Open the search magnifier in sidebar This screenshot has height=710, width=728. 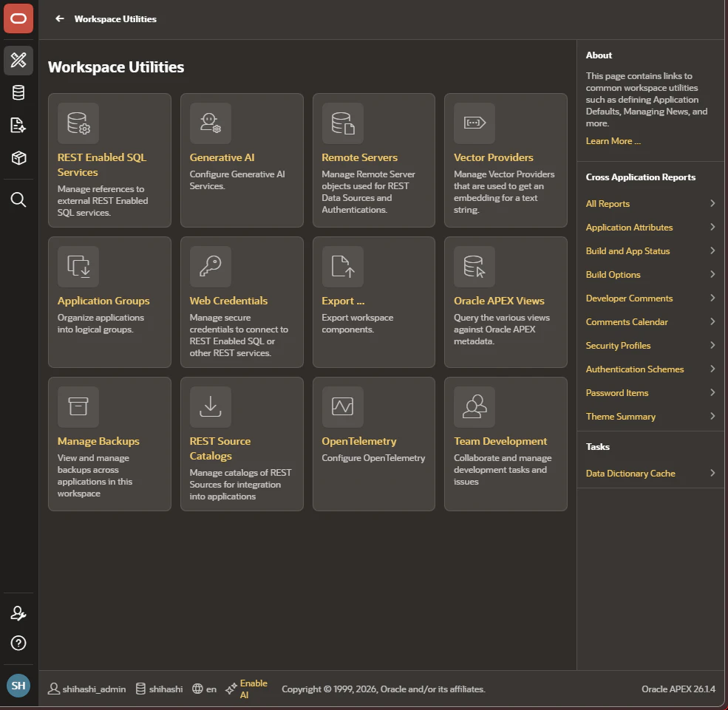(x=18, y=200)
